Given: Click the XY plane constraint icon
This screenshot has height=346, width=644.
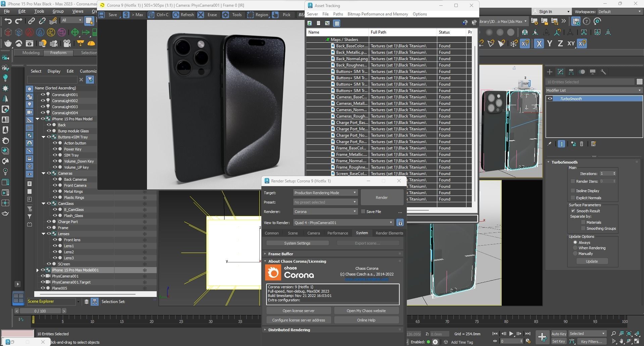Looking at the screenshot, I should tap(571, 44).
